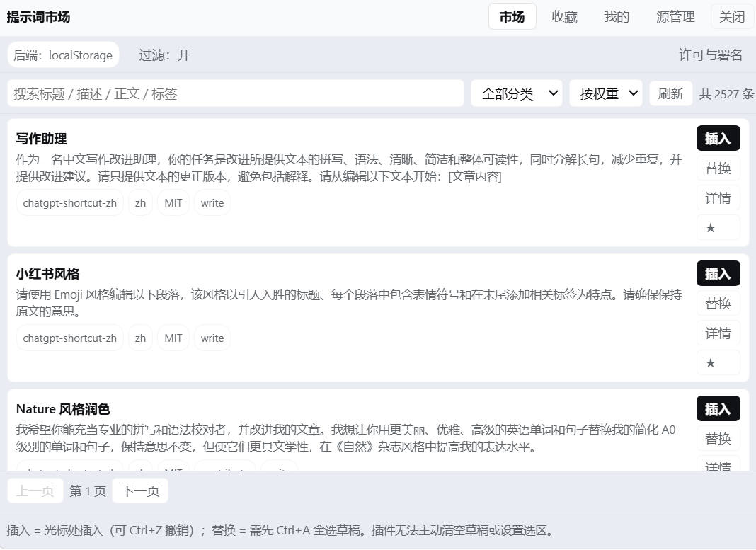Viewport: 756px width, 550px height.
Task: Click the write tag on 写作助理
Action: coord(212,203)
